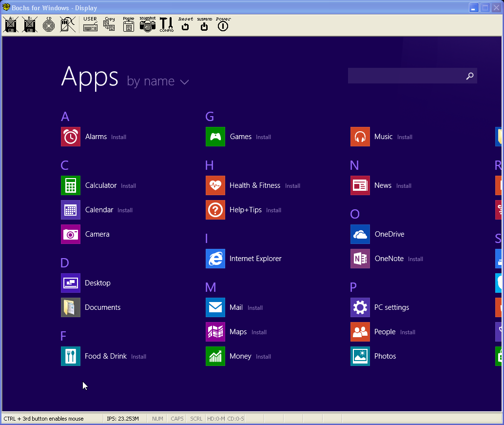
Task: Click the letter P group header
Action: point(353,287)
